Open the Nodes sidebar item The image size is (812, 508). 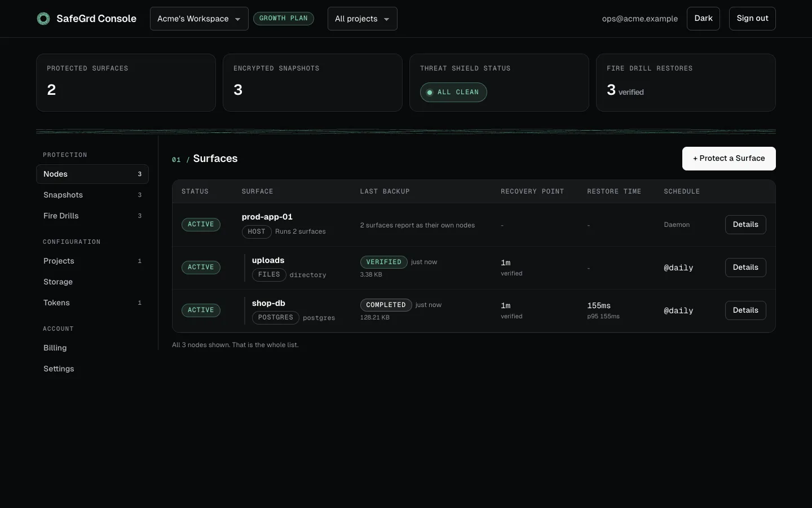click(92, 174)
